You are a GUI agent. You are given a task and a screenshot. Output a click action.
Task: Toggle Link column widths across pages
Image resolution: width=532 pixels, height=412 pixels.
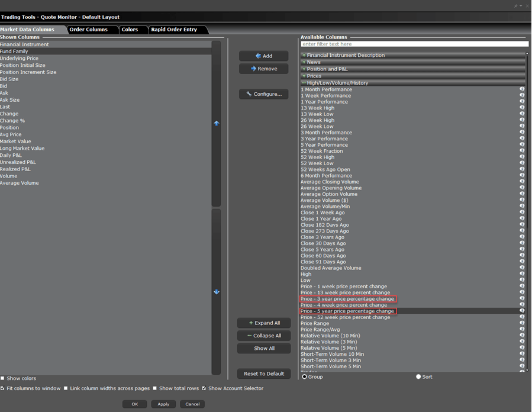click(x=66, y=388)
